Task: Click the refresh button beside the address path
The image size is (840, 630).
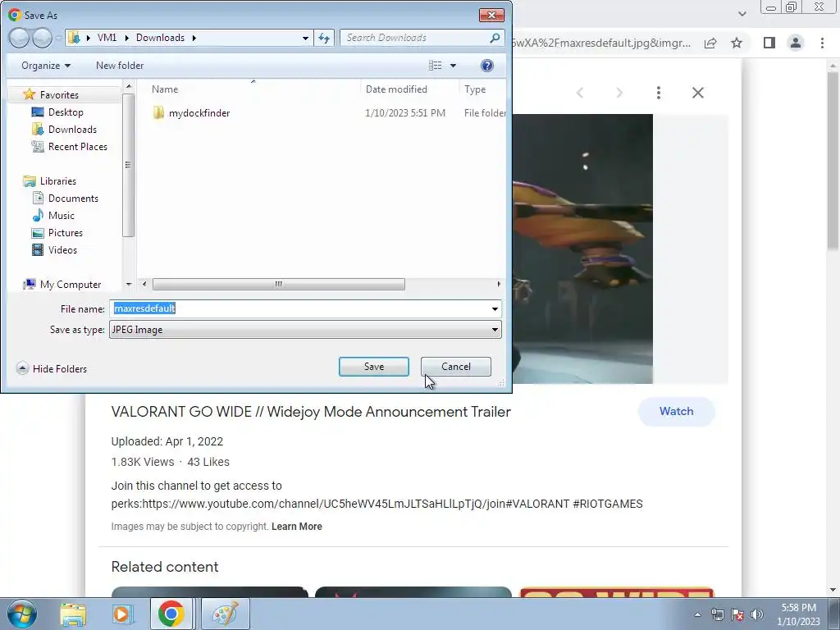Action: point(324,38)
